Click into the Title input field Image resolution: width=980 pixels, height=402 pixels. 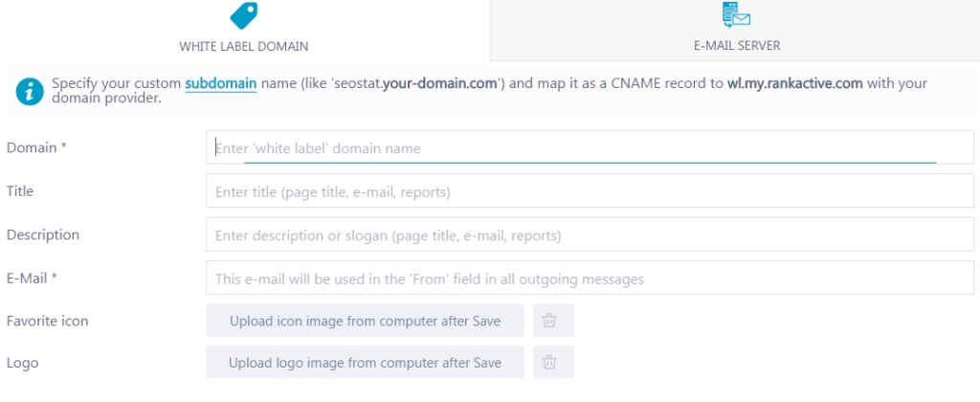point(590,190)
